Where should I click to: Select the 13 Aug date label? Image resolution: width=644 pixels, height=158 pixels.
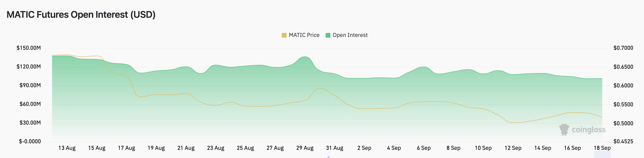67,148
